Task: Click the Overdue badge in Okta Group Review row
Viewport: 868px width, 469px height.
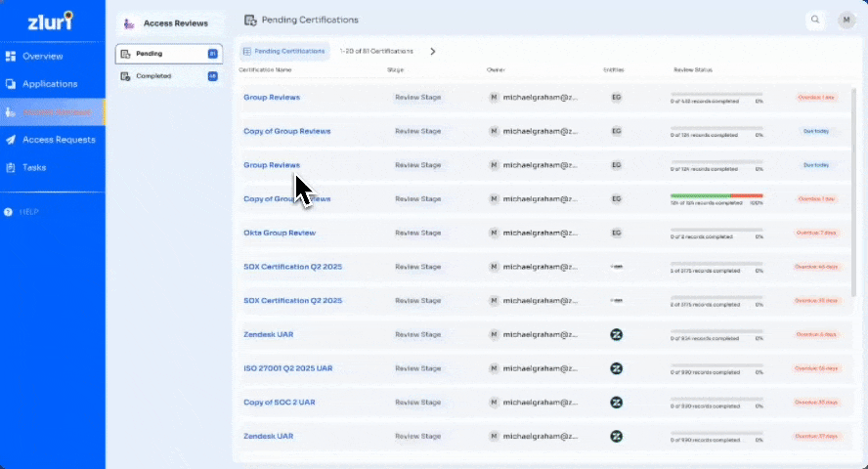Action: (x=816, y=233)
